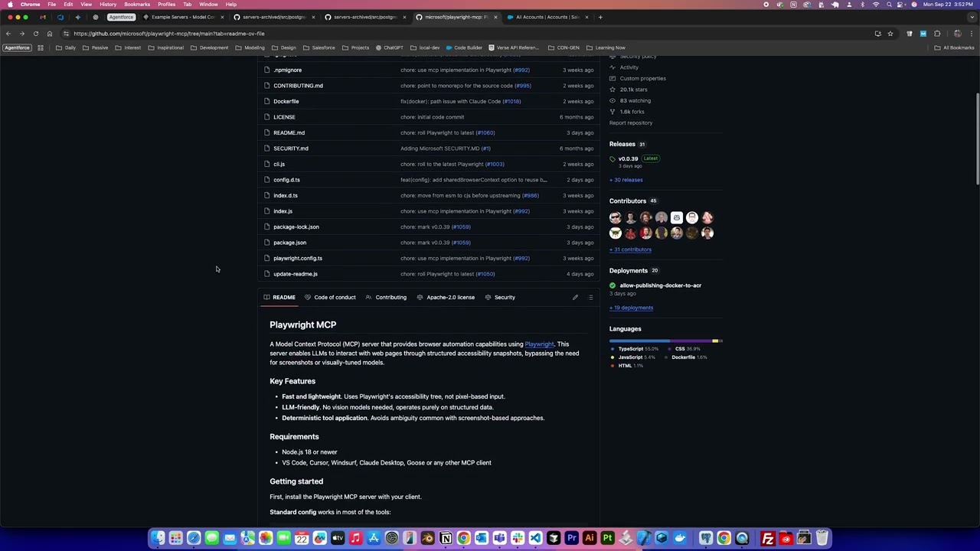Reload the current GitHub page
The height and width of the screenshot is (551, 980).
coord(35,34)
